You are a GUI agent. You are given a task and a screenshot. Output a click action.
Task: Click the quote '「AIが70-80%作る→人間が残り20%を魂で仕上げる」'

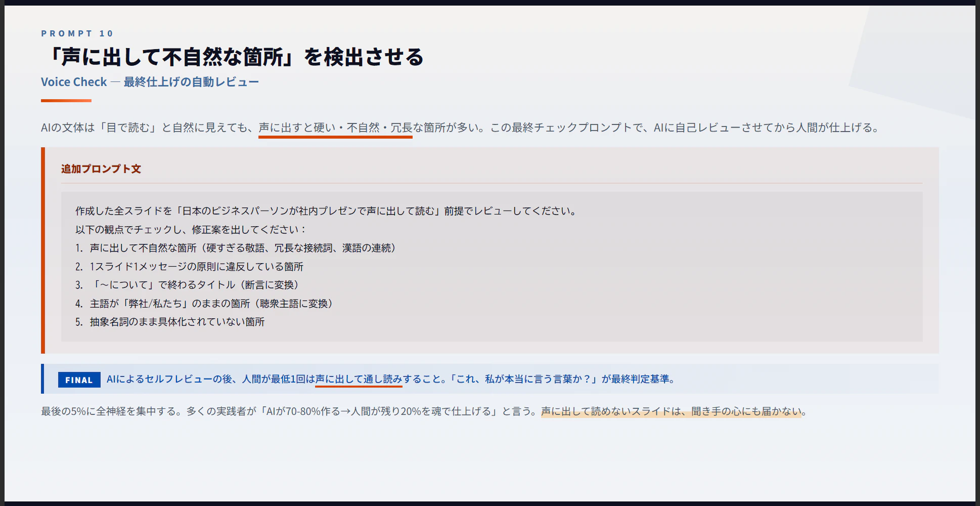379,411
